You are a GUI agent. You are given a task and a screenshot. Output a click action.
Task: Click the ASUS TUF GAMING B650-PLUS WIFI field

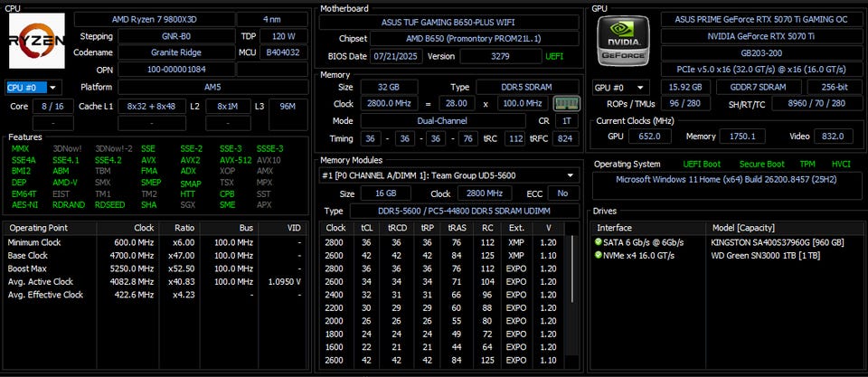pos(449,22)
